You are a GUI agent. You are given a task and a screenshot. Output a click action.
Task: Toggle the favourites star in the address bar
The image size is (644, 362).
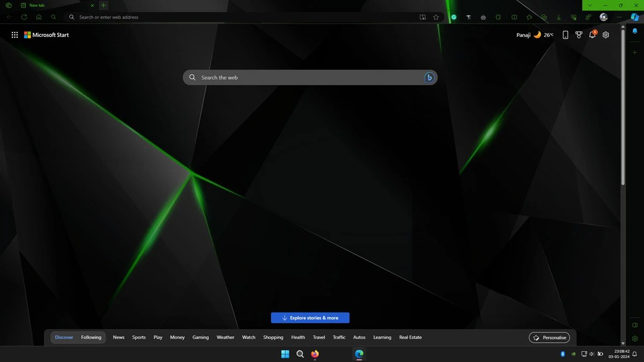(x=436, y=17)
